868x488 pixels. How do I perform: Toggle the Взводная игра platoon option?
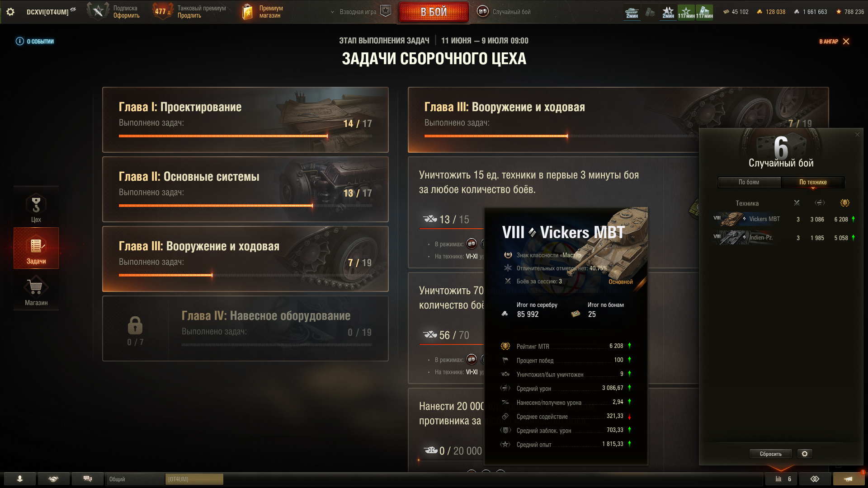[x=385, y=11]
